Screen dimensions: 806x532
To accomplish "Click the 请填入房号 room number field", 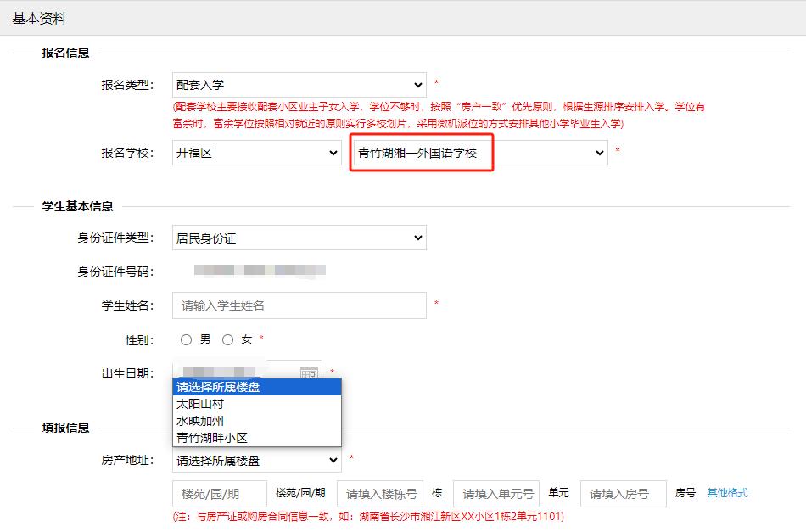I will coord(623,494).
